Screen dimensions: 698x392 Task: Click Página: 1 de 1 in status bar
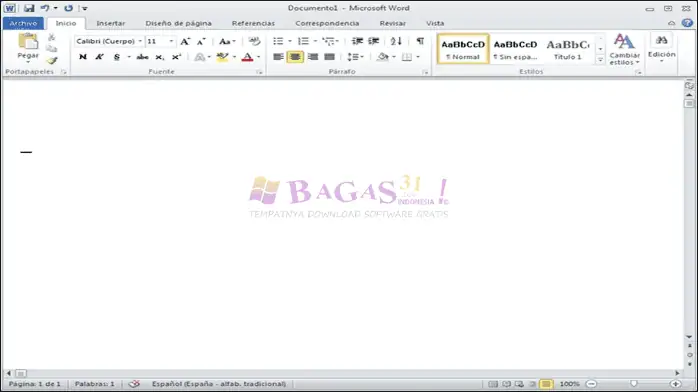[x=35, y=384]
